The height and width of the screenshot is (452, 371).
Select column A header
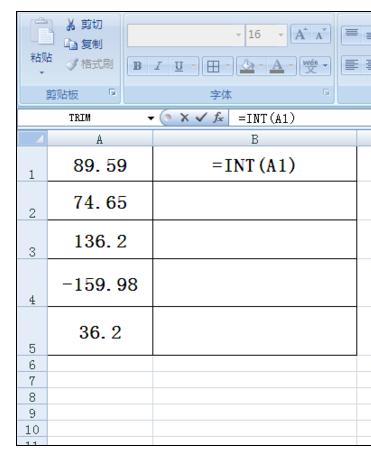pyautogui.click(x=100, y=139)
